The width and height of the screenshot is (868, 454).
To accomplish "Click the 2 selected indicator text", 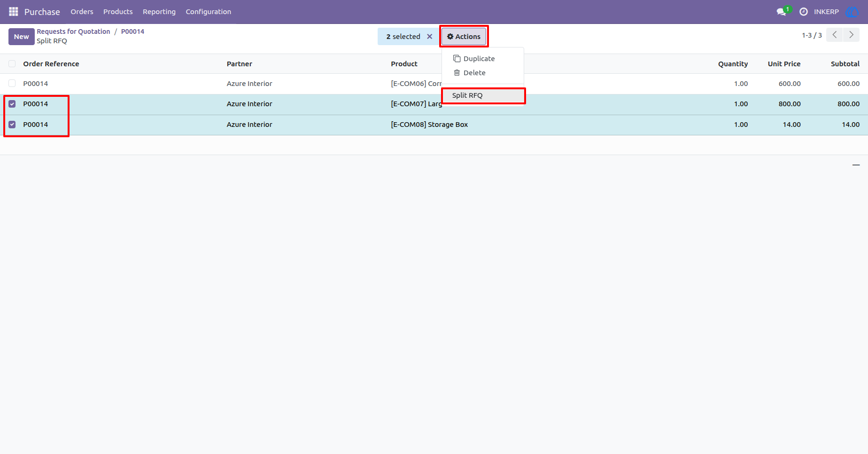I will [403, 37].
